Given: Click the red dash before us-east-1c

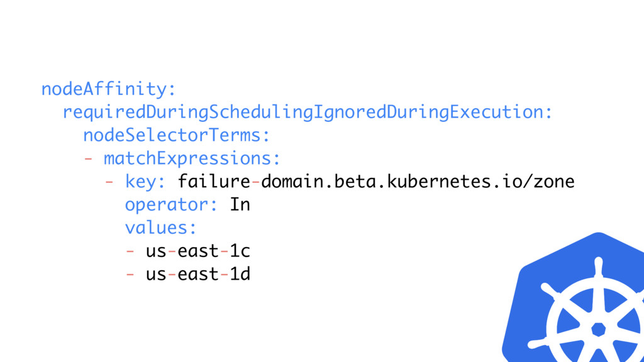Looking at the screenshot, I should [x=130, y=251].
